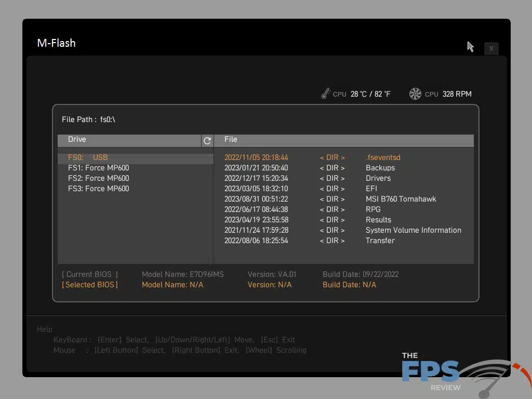Click the Help label
This screenshot has height=399, width=532.
[45, 329]
